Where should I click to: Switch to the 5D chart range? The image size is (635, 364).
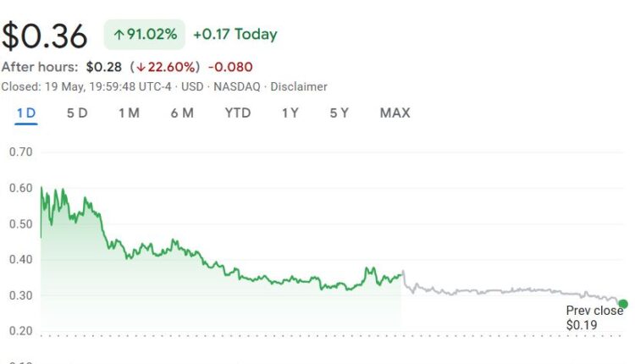point(77,113)
